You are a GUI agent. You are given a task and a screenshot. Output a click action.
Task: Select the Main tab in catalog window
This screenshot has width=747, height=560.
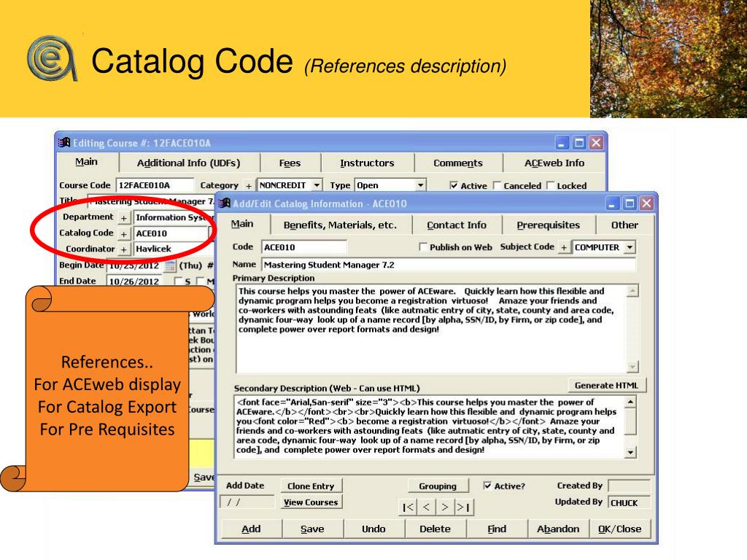point(242,224)
